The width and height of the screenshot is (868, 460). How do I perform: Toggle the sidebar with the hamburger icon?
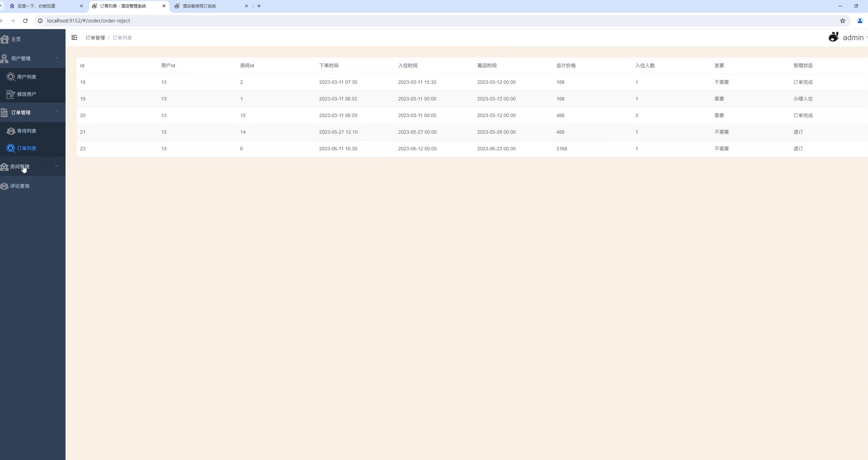(74, 37)
